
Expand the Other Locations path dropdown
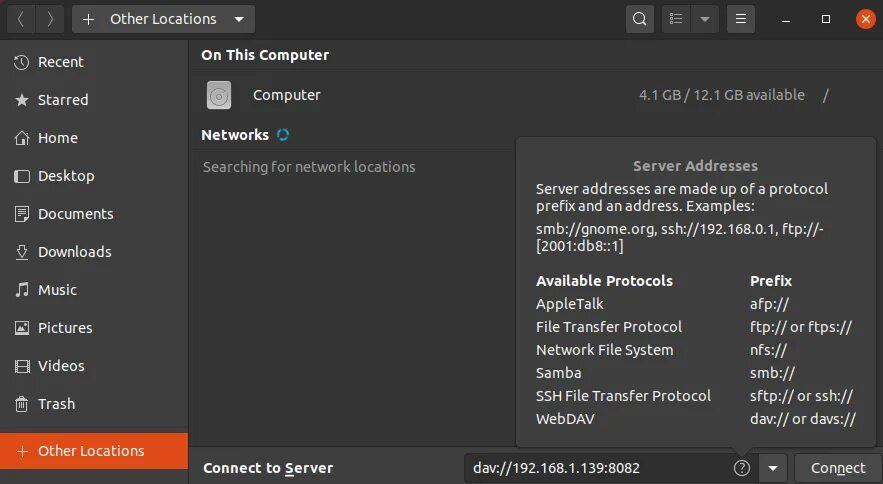[237, 19]
